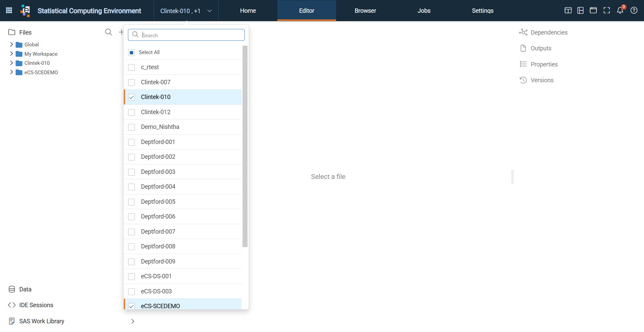Click the Clintek-010 folder icon in the tree

click(19, 63)
